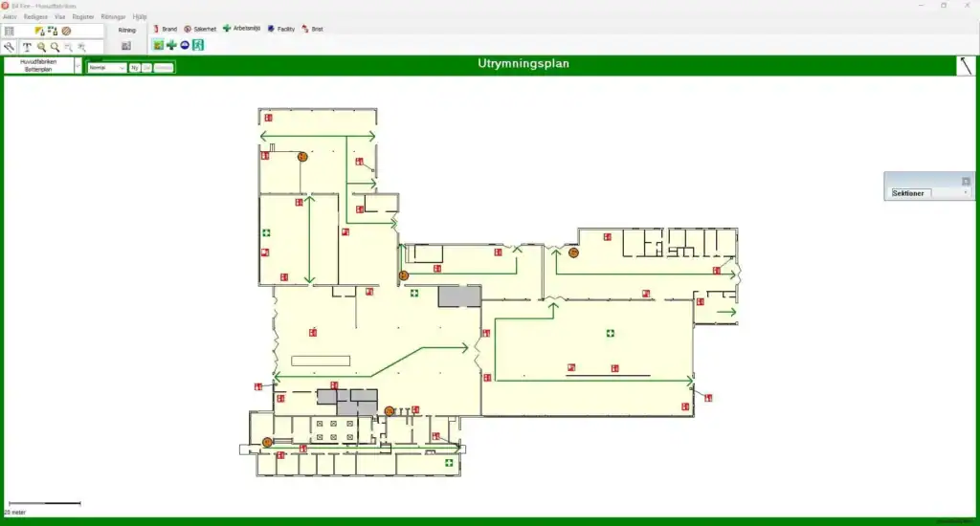Screen dimensions: 980x526
Task: Expand the Huvudfabriken Bottenplan building dropdown
Action: click(78, 66)
